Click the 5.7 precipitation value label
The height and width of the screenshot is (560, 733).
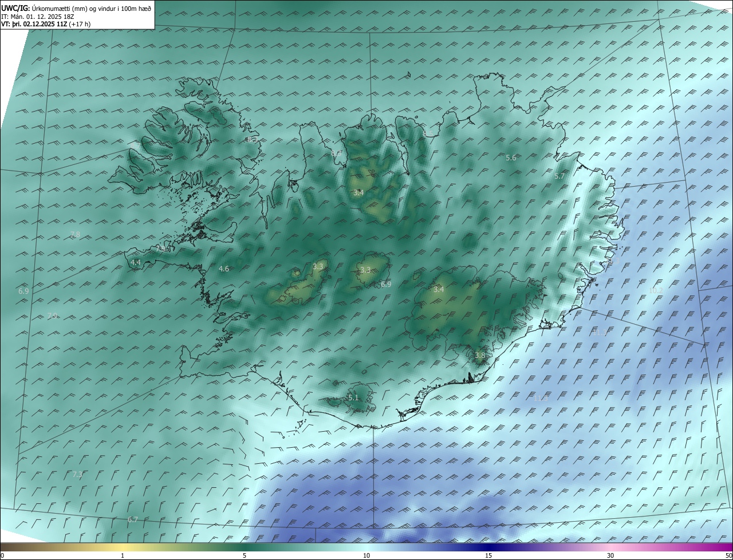click(559, 176)
